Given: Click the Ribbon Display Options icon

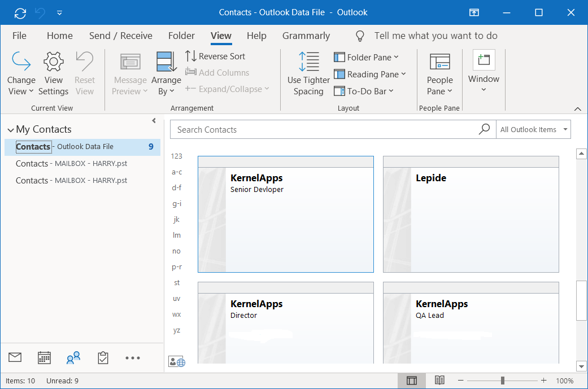Looking at the screenshot, I should (474, 13).
